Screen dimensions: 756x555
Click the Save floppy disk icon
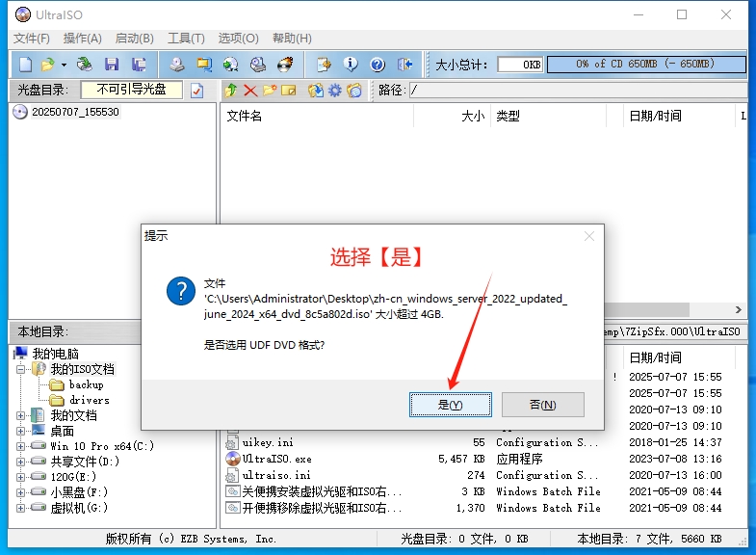tap(112, 65)
